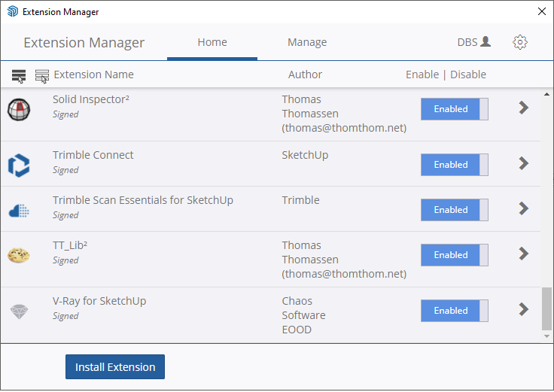554x392 pixels.
Task: Click Signed label under V-Ray for SketchUp
Action: tap(65, 316)
